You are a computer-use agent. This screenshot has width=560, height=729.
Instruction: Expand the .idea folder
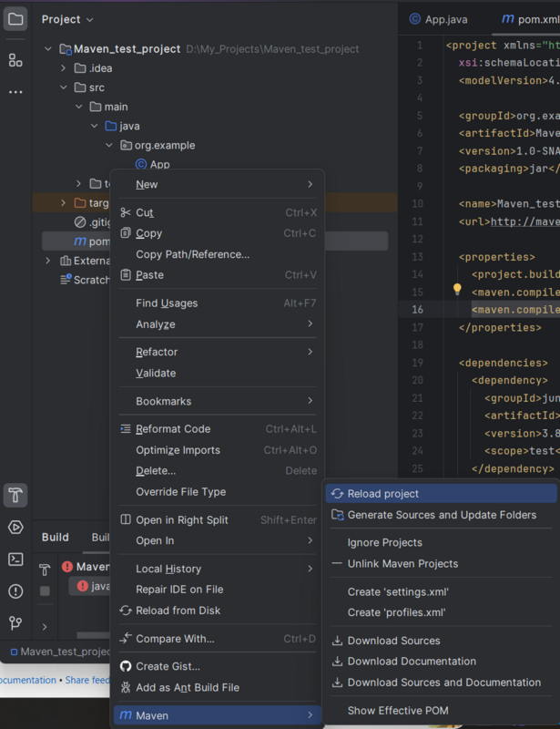[63, 68]
